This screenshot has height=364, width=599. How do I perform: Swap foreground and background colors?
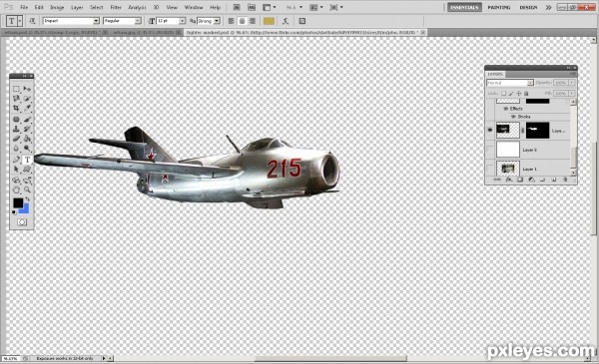pyautogui.click(x=28, y=199)
